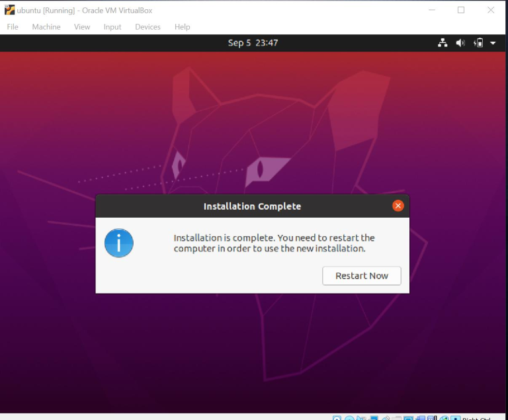Open the File menu
The height and width of the screenshot is (420, 508).
click(x=13, y=27)
